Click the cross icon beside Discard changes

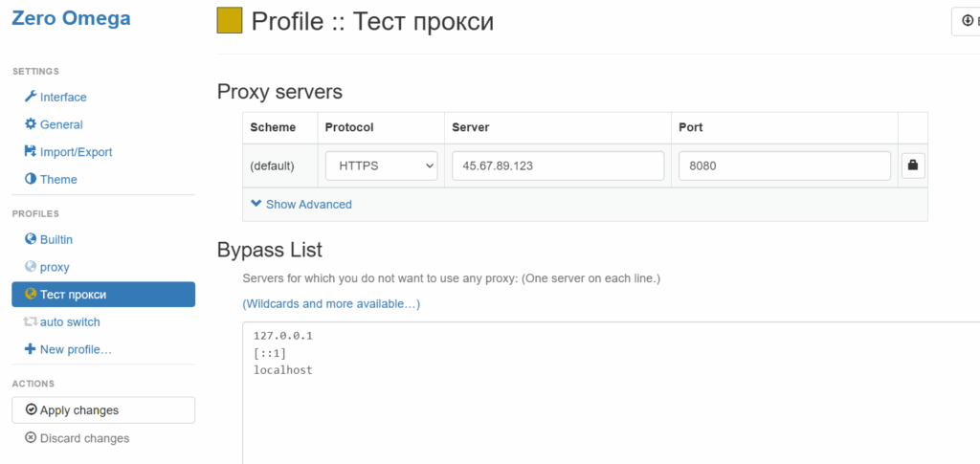pyautogui.click(x=31, y=438)
